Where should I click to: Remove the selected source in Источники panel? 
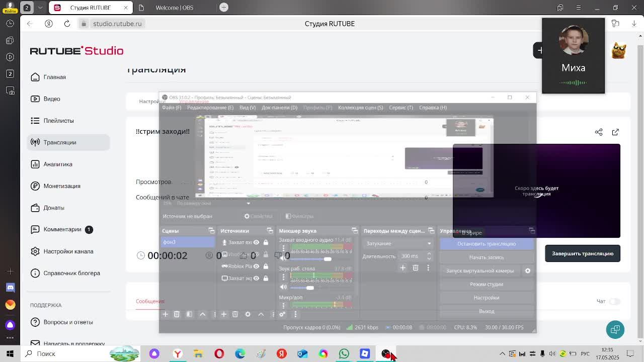[x=235, y=314]
